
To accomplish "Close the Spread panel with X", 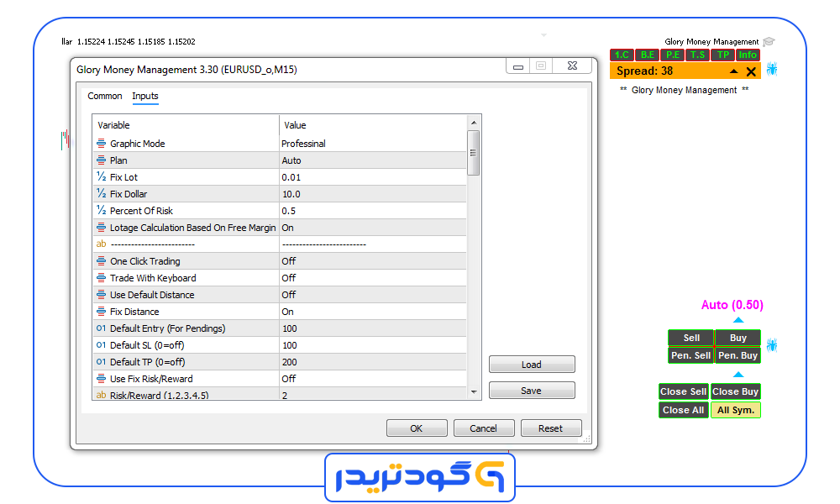I will (751, 71).
